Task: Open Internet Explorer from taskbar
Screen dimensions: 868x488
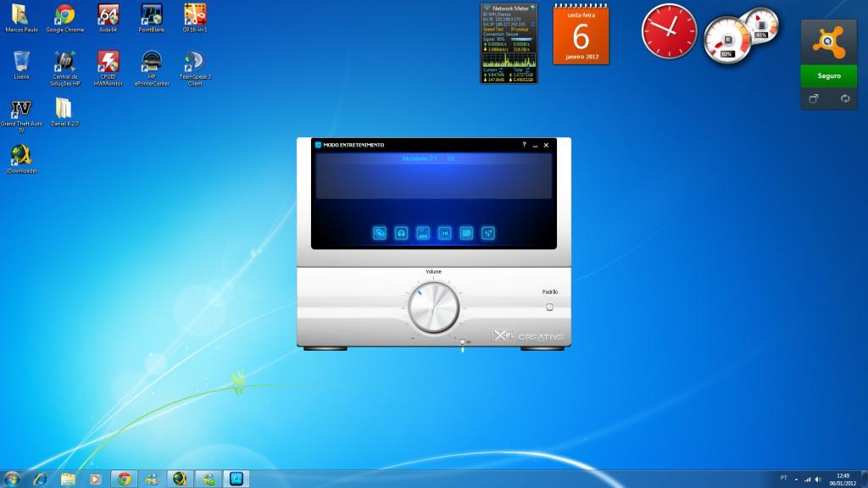Action: pyautogui.click(x=41, y=480)
